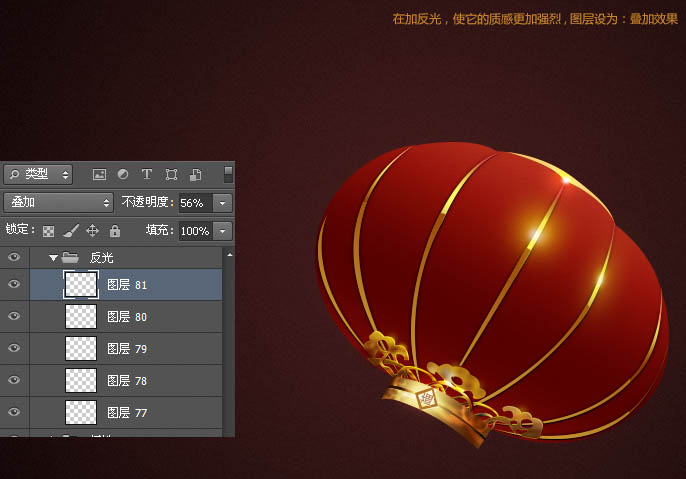The width and height of the screenshot is (686, 479).
Task: Click layers panel scroll up arrow
Action: point(230,255)
